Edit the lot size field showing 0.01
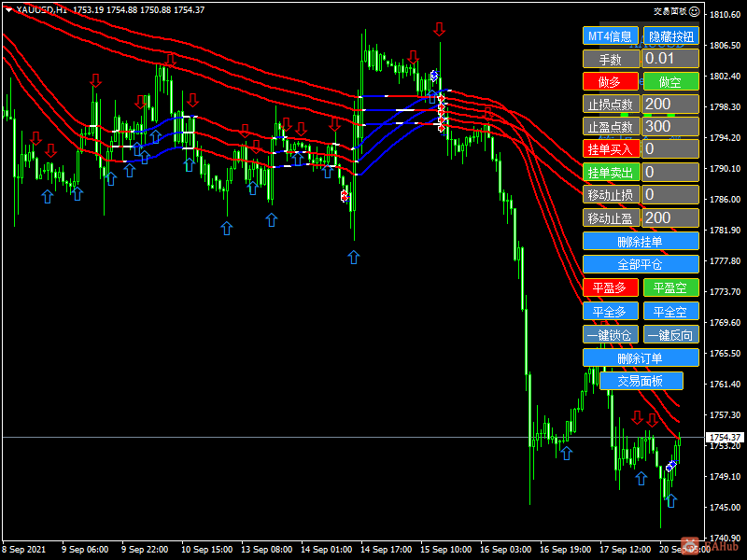This screenshot has width=747, height=560. tap(670, 59)
